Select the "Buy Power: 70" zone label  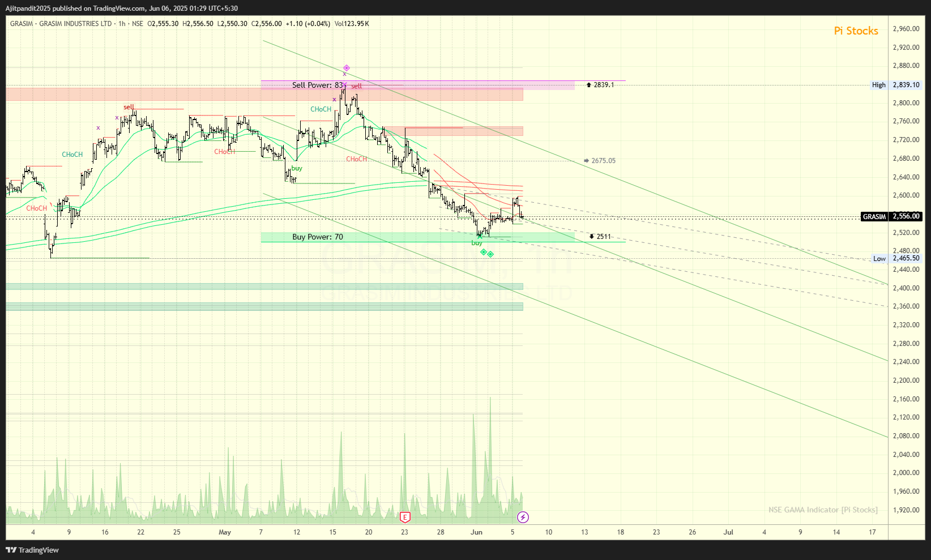tap(318, 237)
